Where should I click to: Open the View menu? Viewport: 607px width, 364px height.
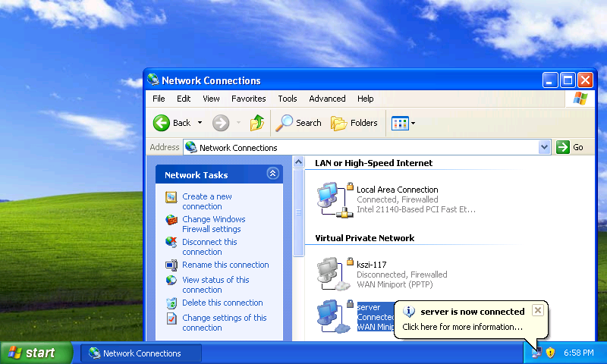click(x=211, y=99)
